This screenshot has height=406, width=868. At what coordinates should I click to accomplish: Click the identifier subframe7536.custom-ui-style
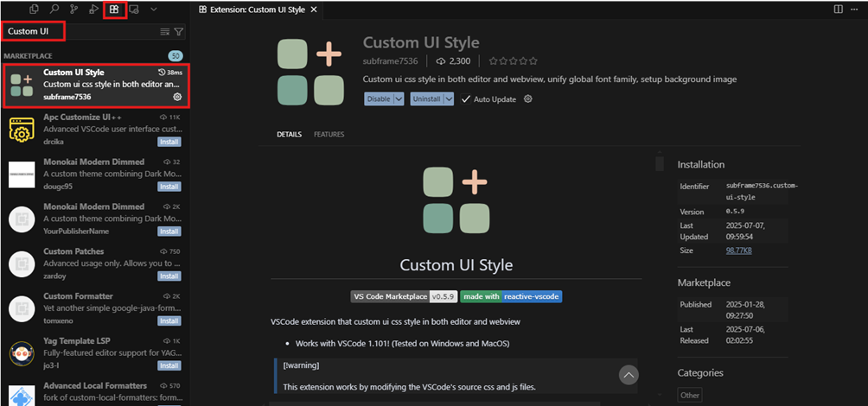coord(762,192)
